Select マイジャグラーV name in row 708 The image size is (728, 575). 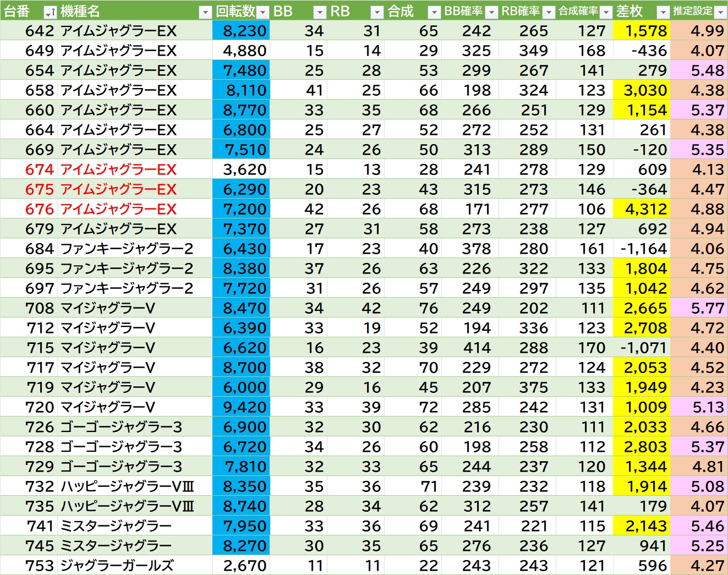tap(135, 308)
